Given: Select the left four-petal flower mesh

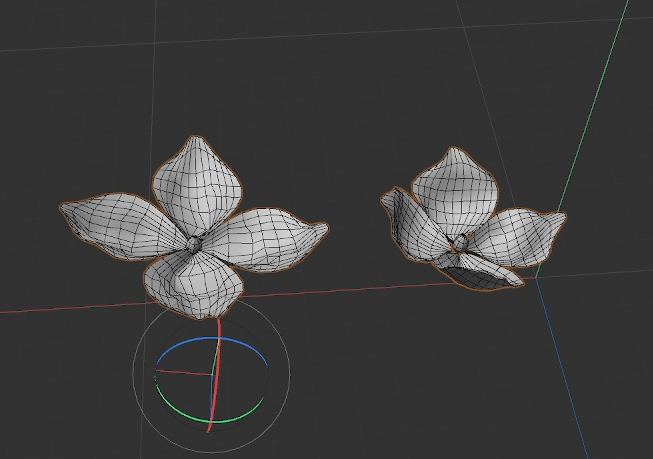Looking at the screenshot, I should [194, 227].
